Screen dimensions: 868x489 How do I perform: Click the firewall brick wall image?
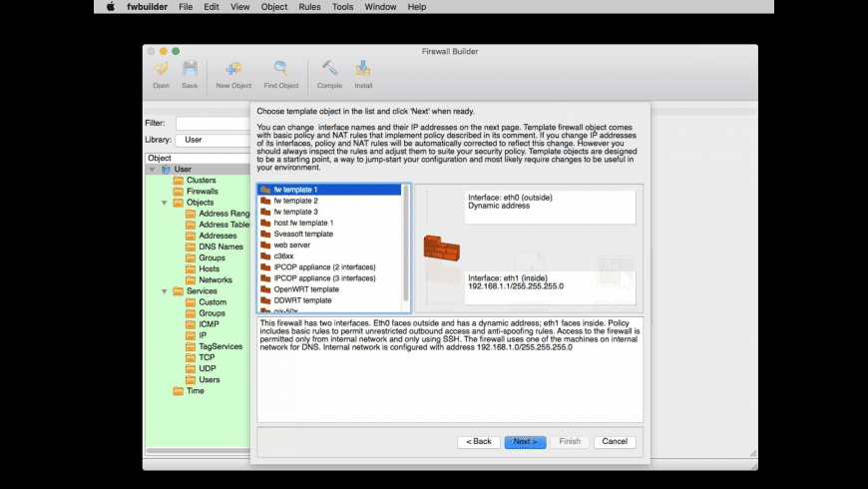click(441, 248)
